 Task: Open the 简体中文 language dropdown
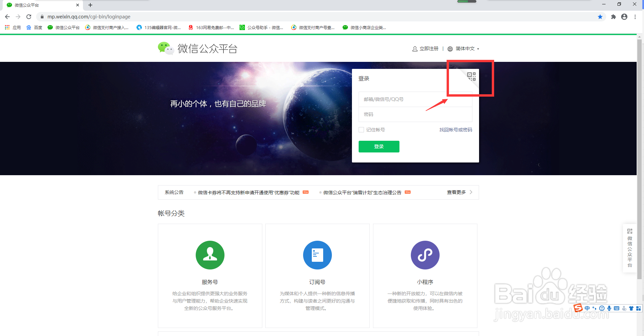pos(465,48)
